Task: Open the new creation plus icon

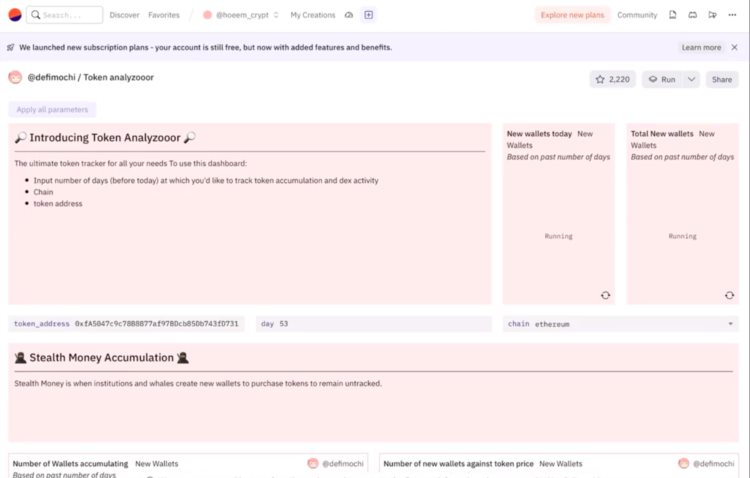Action: pyautogui.click(x=369, y=15)
